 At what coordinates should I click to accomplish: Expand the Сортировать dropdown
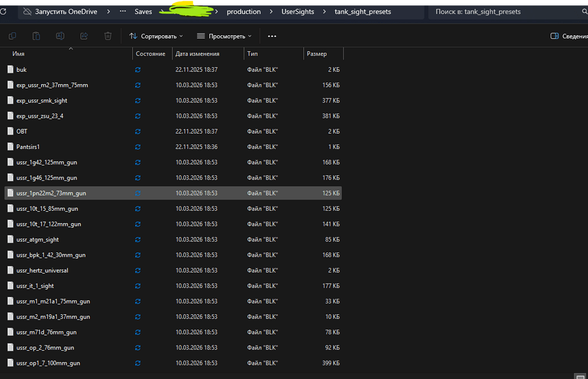click(x=156, y=36)
